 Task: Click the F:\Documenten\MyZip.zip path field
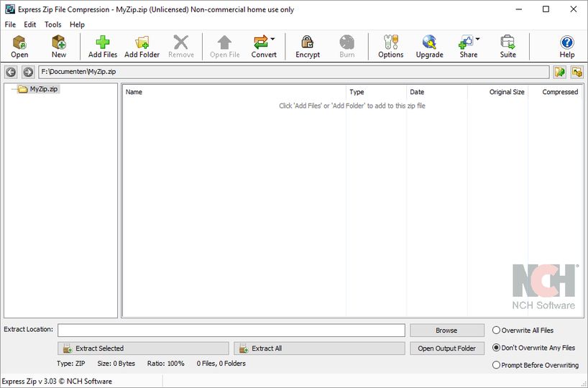pos(294,72)
